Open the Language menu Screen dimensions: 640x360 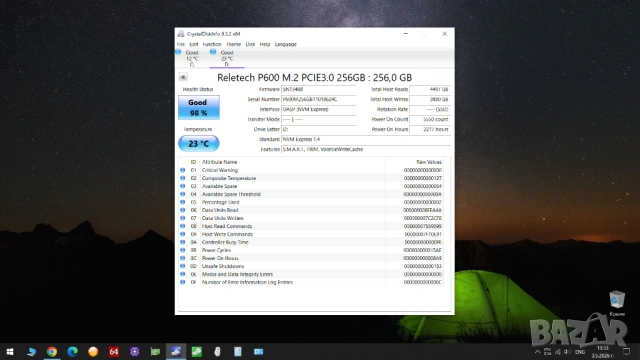click(x=286, y=44)
